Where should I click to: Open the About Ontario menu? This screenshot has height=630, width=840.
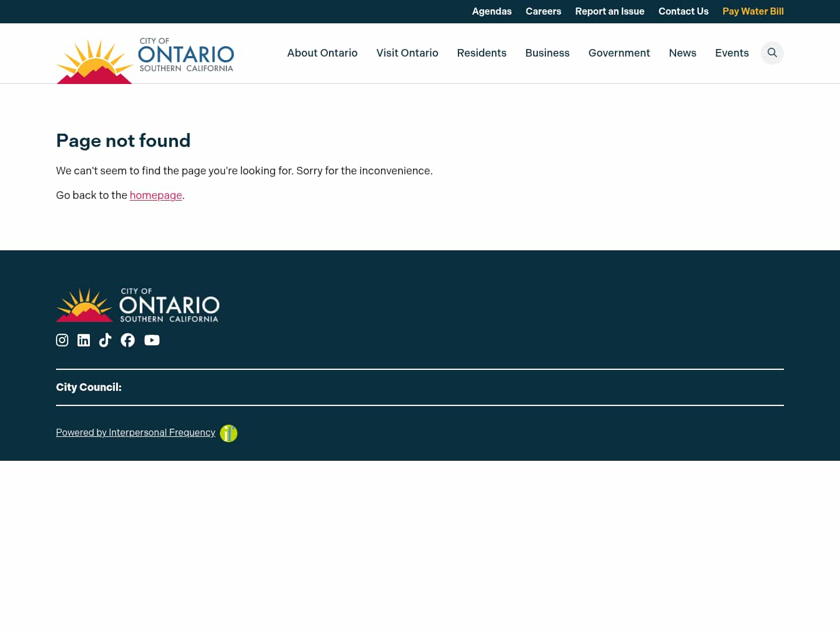[322, 53]
